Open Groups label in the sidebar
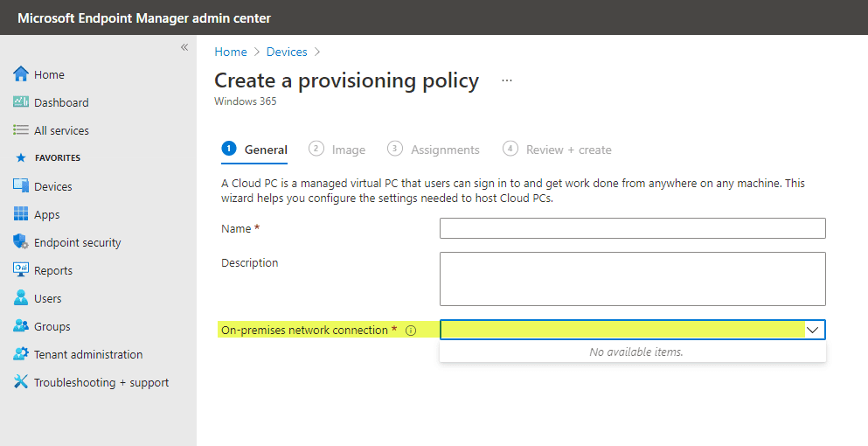The width and height of the screenshot is (868, 446). (x=52, y=326)
